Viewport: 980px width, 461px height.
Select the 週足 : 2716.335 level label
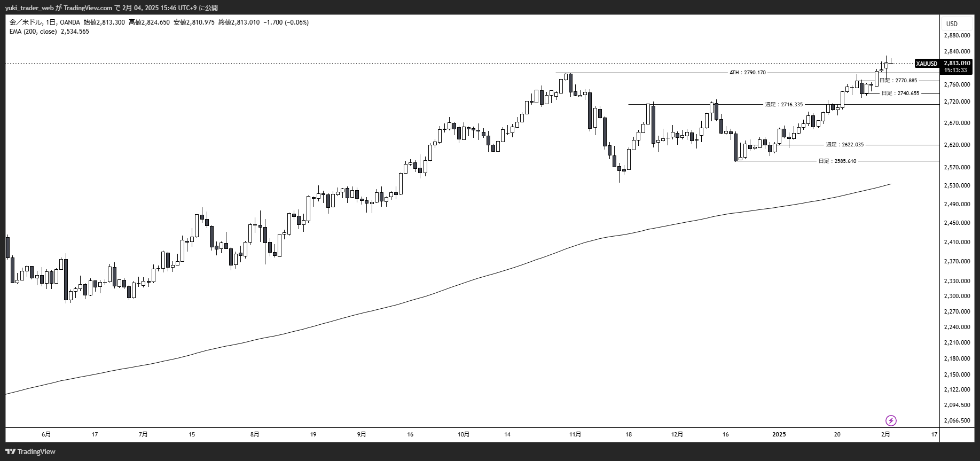[x=783, y=105]
